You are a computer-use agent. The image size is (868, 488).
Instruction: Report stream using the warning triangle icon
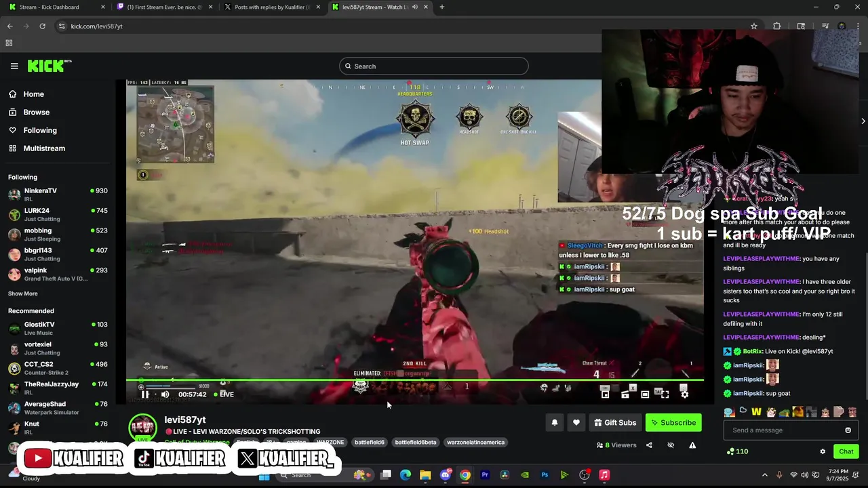click(x=692, y=445)
